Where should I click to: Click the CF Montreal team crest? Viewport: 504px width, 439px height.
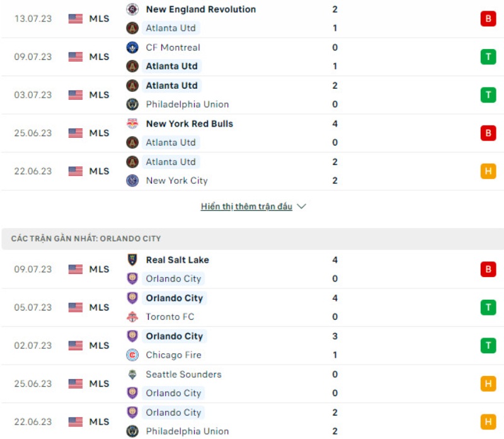pyautogui.click(x=132, y=47)
